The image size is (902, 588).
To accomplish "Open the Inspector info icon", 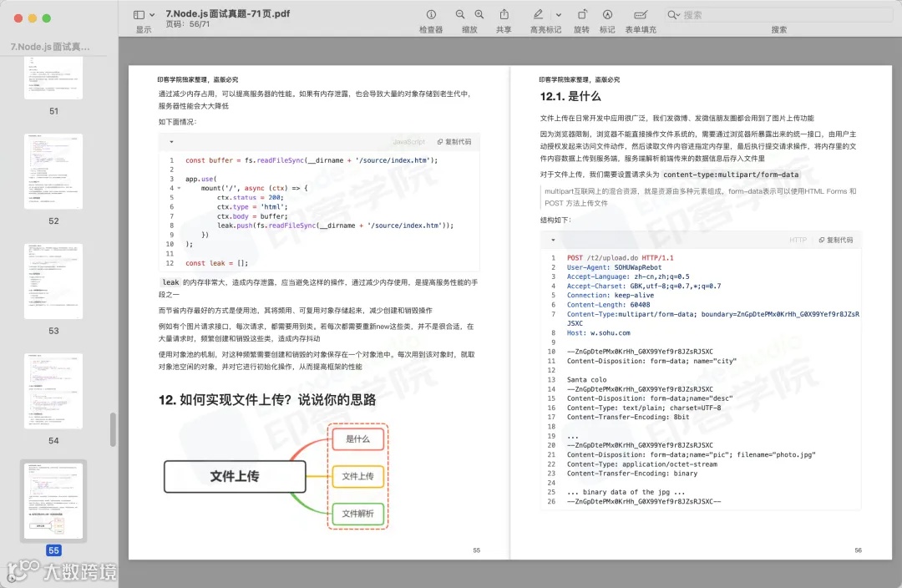I will pyautogui.click(x=431, y=14).
